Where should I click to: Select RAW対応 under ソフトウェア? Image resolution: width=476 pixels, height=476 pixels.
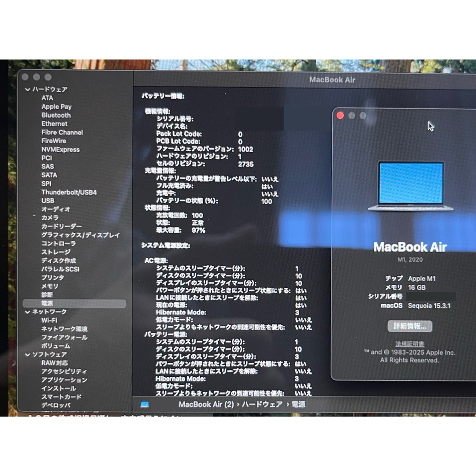click(55, 363)
